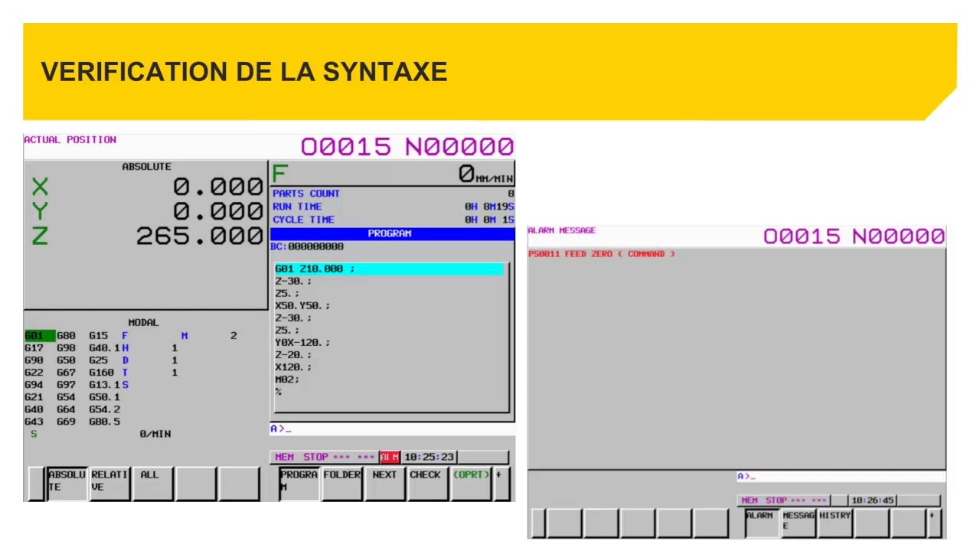Select the NEXT soft key
The image size is (980, 551).
click(x=384, y=484)
